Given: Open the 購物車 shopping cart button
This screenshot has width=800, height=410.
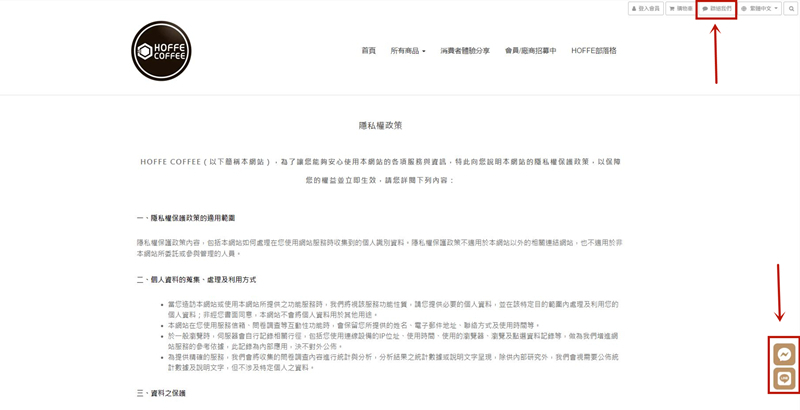Looking at the screenshot, I should pos(681,9).
